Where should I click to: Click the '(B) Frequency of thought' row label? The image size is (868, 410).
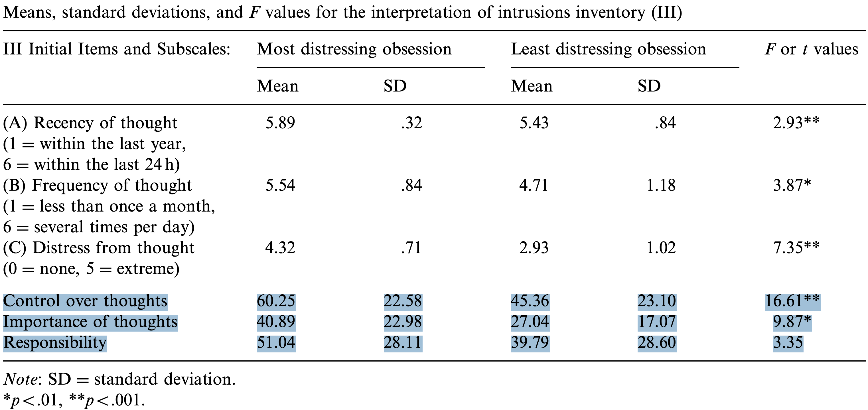click(98, 185)
